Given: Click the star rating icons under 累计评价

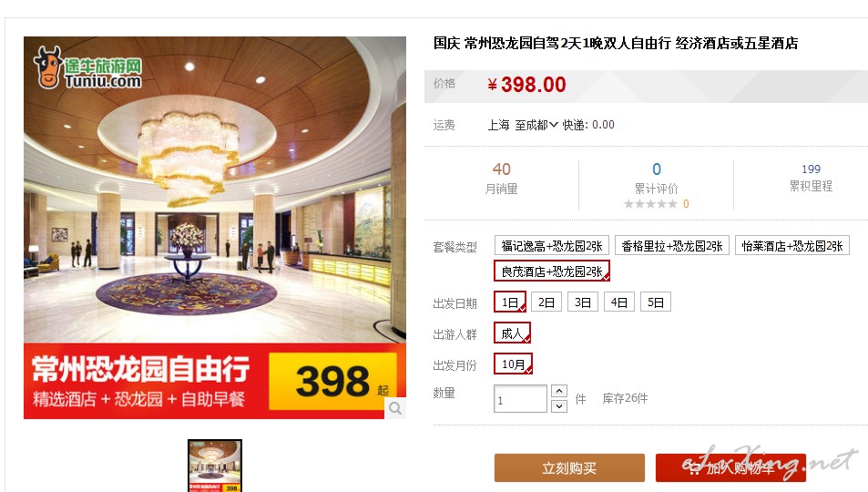Looking at the screenshot, I should click(x=650, y=204).
